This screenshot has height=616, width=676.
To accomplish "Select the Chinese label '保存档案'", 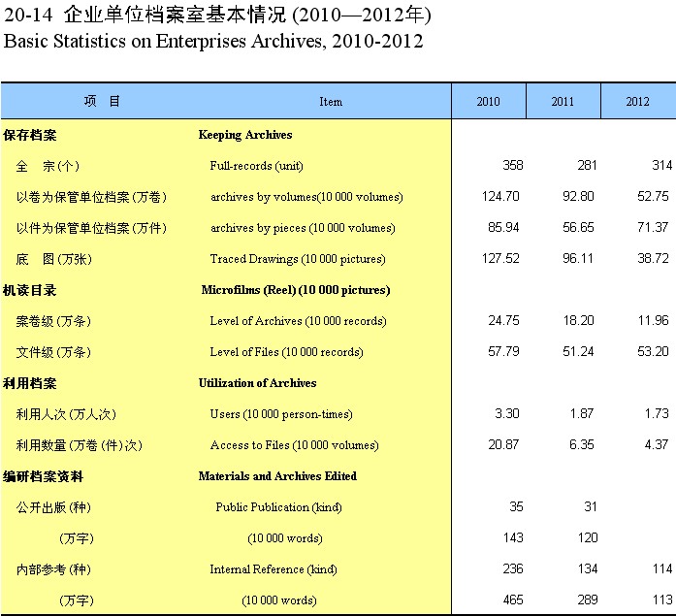I will point(30,135).
